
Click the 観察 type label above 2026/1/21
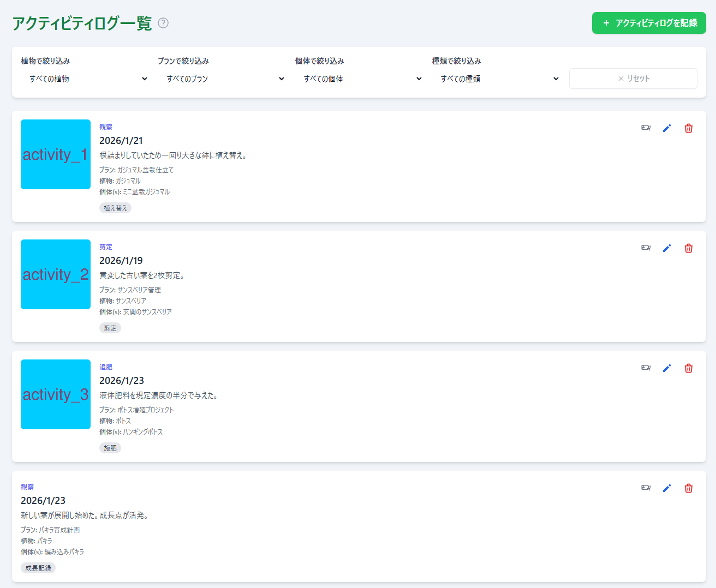(x=106, y=127)
